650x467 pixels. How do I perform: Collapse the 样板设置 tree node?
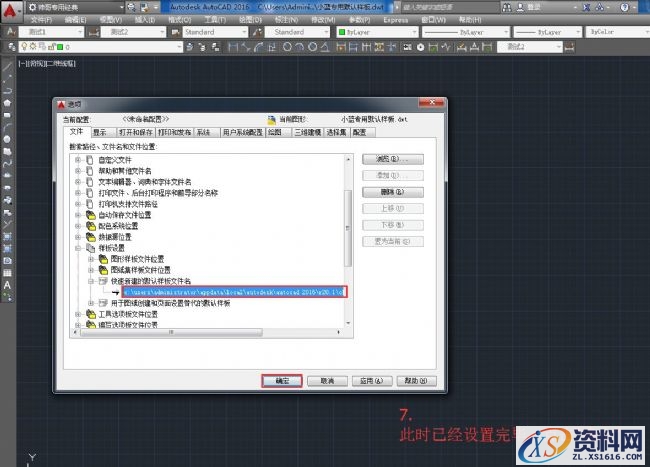point(78,248)
